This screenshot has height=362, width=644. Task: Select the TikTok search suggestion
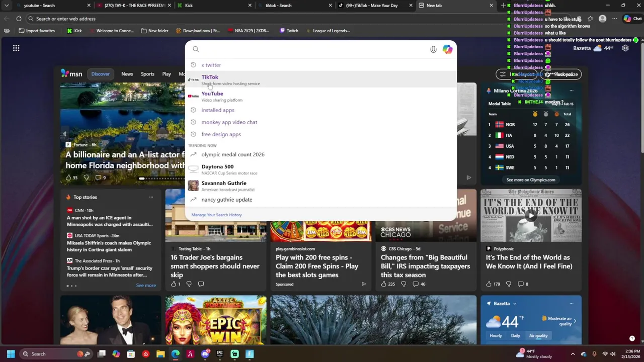[x=321, y=80]
